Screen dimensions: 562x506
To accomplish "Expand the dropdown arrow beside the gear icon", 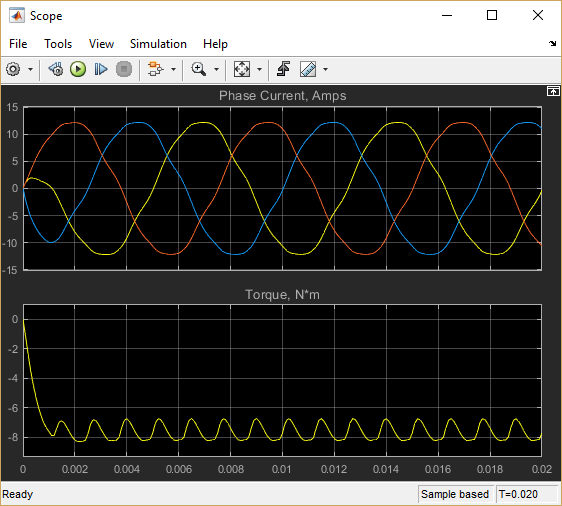I will [x=31, y=70].
